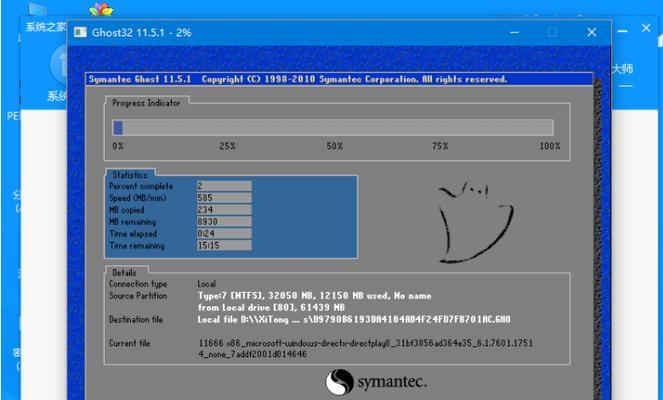
Task: Click the 'Destination file' label
Action: coord(136,319)
